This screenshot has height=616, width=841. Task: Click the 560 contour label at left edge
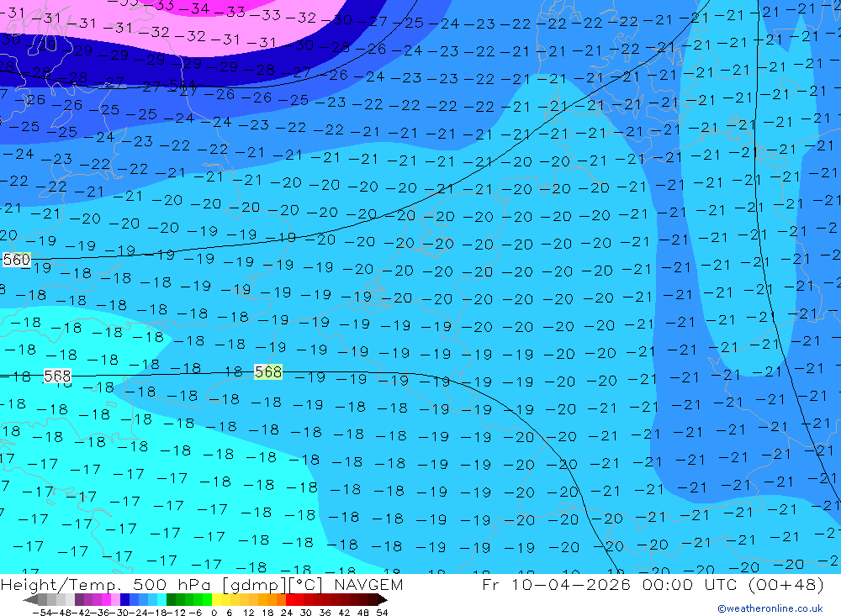tap(17, 260)
